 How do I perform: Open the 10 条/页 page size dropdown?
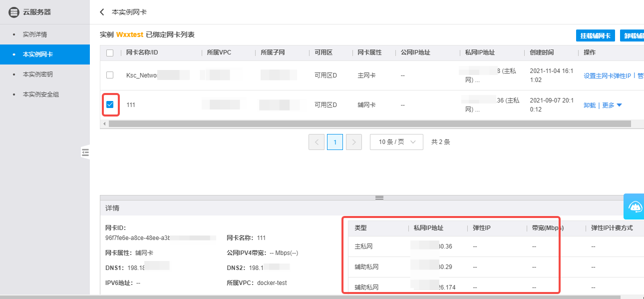(x=396, y=142)
